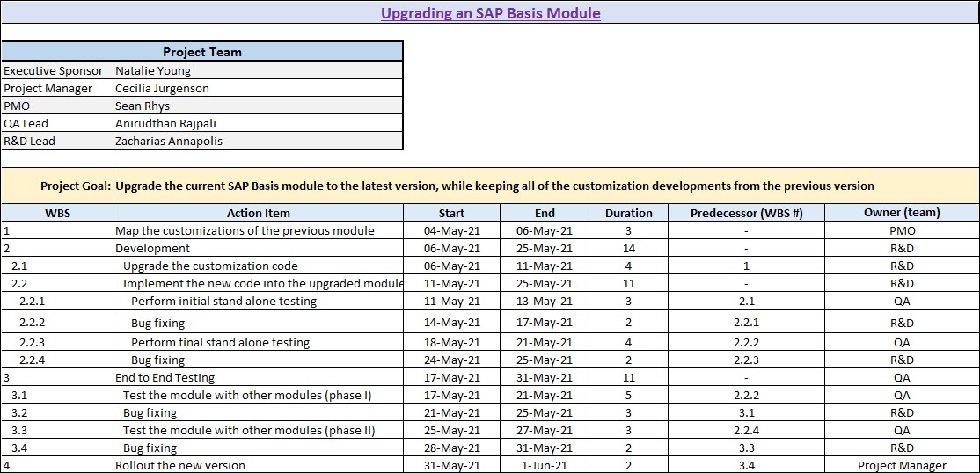Click 'Upgrade the customization code' cell
The image size is (980, 473).
pos(258,266)
